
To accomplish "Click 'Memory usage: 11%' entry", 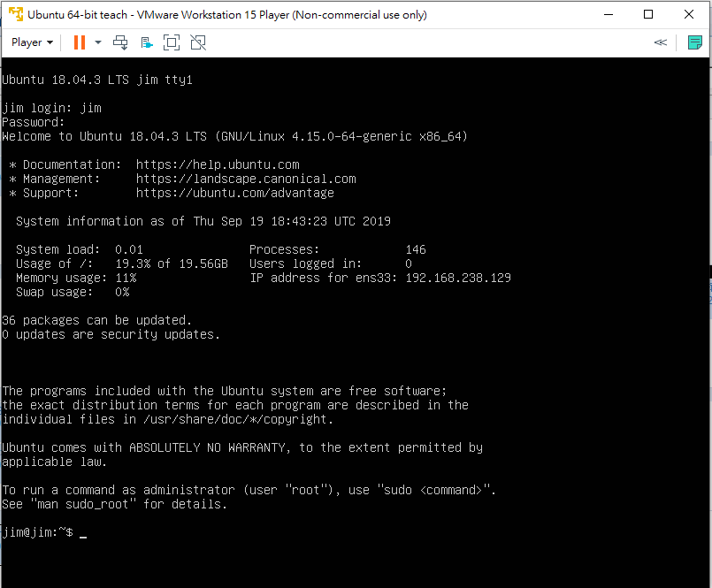I will pos(76,278).
